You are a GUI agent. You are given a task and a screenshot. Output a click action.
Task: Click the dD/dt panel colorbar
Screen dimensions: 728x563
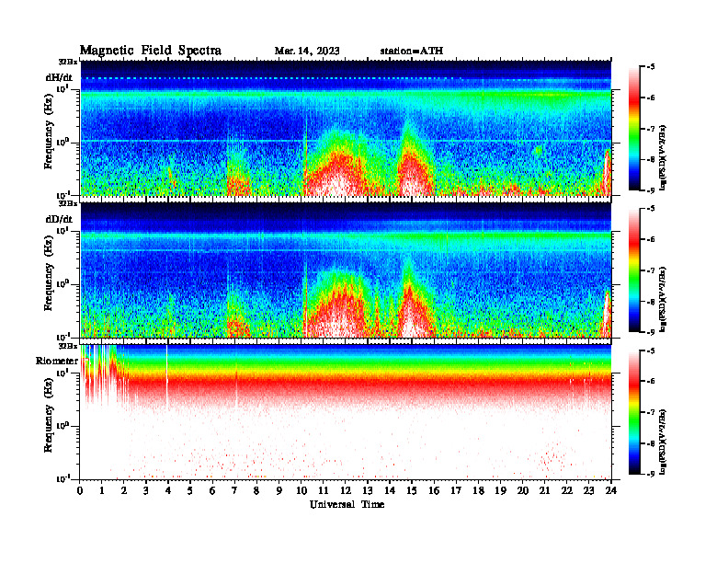634,270
